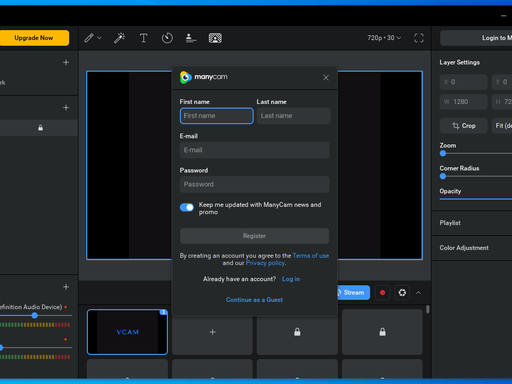Adjust the second audio volume slider
The height and width of the screenshot is (384, 512).
(x=1, y=348)
